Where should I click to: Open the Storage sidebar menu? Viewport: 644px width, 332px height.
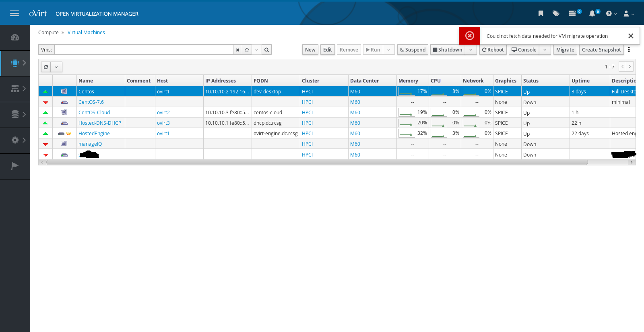coord(15,114)
